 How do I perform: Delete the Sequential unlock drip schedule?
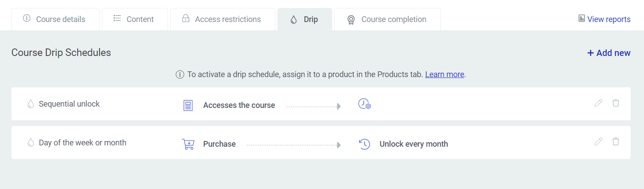click(x=616, y=103)
